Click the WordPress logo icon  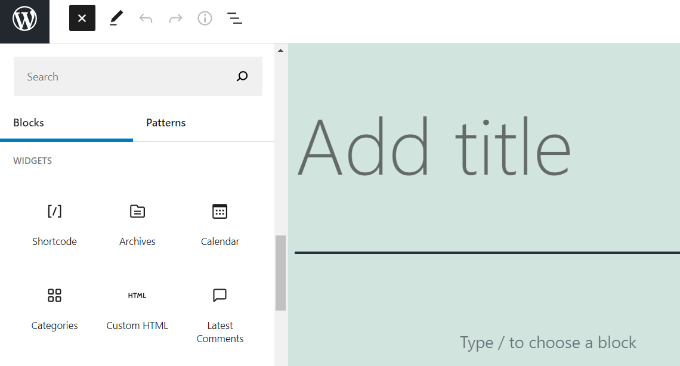[24, 20]
